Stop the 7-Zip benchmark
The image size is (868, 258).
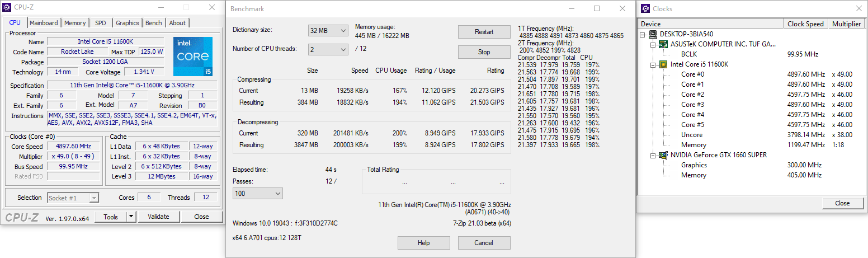(x=484, y=52)
